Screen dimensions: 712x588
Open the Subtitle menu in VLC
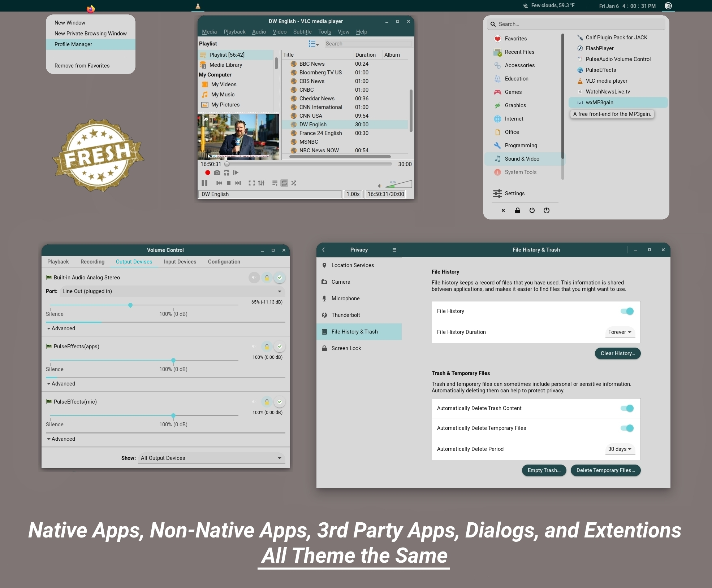point(302,32)
